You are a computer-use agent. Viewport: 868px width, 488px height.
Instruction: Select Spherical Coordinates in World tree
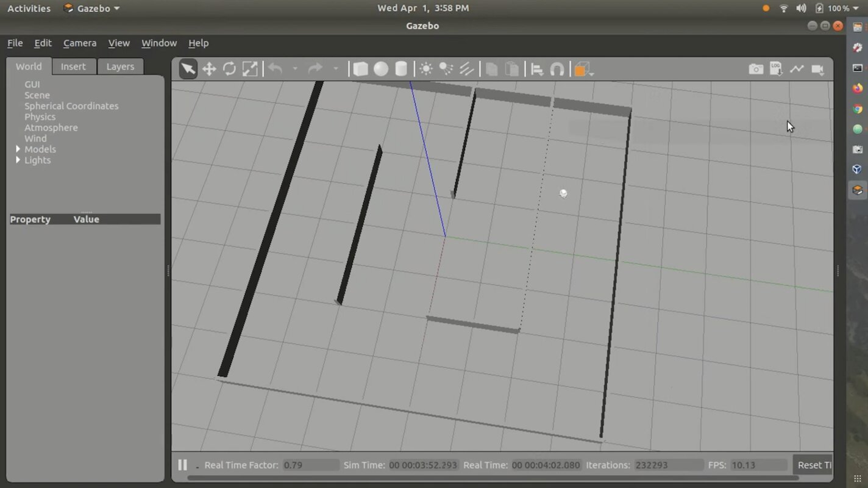coord(71,106)
